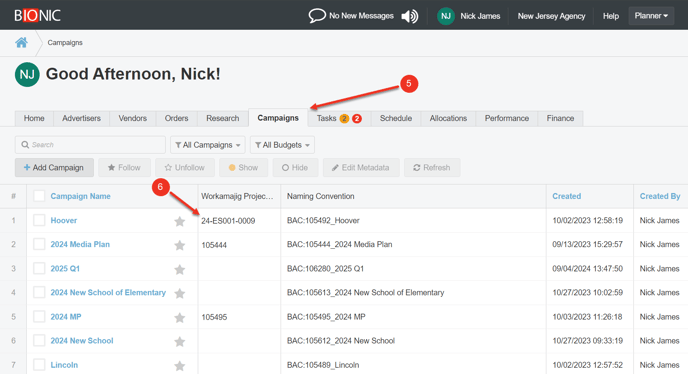
Task: Open the Schedule tab
Action: pos(396,118)
